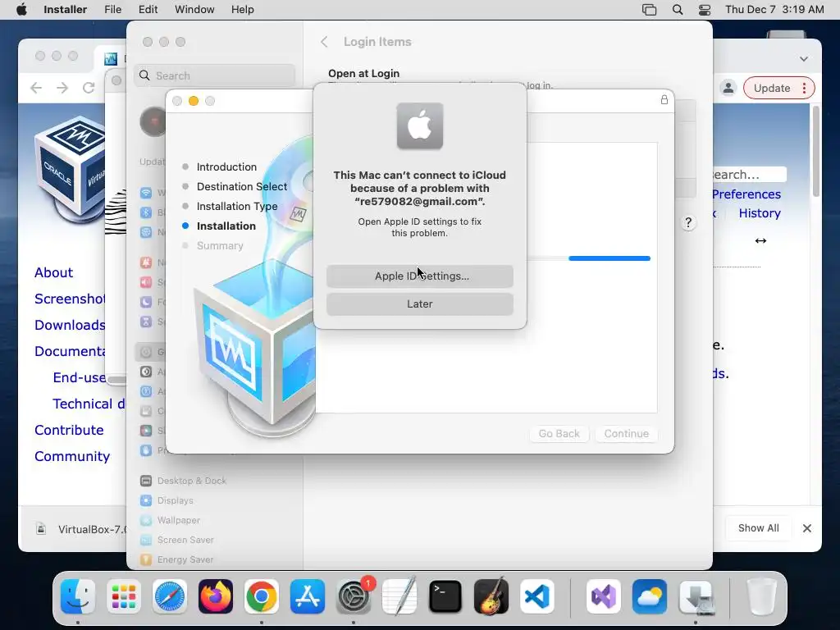The width and height of the screenshot is (840, 630).
Task: Open the Edit menu
Action: tap(148, 10)
